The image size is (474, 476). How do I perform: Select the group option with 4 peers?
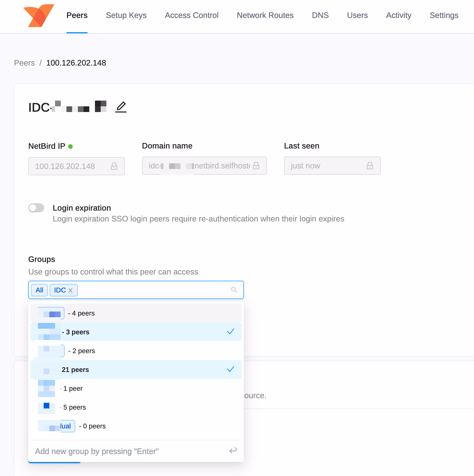[136, 313]
